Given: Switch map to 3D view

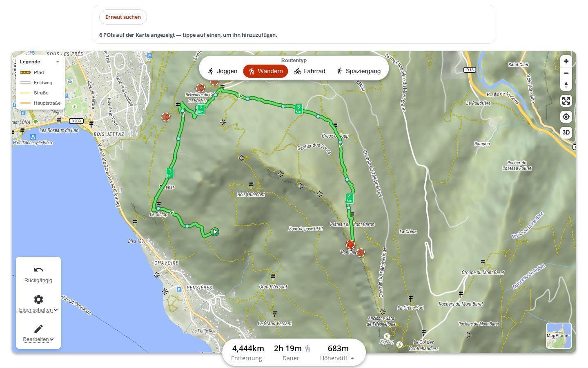Looking at the screenshot, I should tap(566, 132).
